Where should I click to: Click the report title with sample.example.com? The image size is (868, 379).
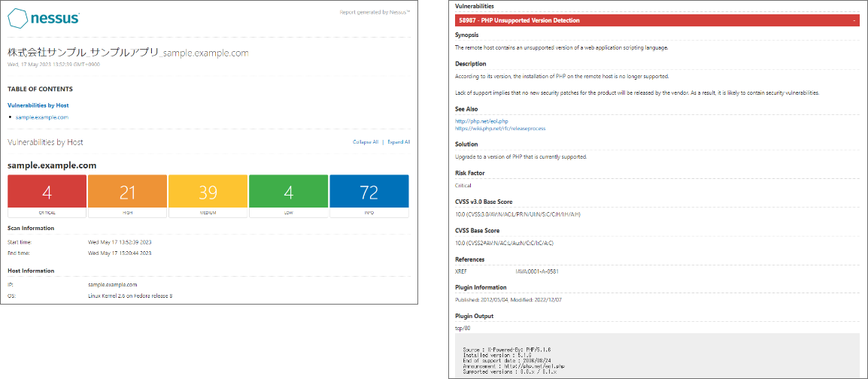point(128,53)
